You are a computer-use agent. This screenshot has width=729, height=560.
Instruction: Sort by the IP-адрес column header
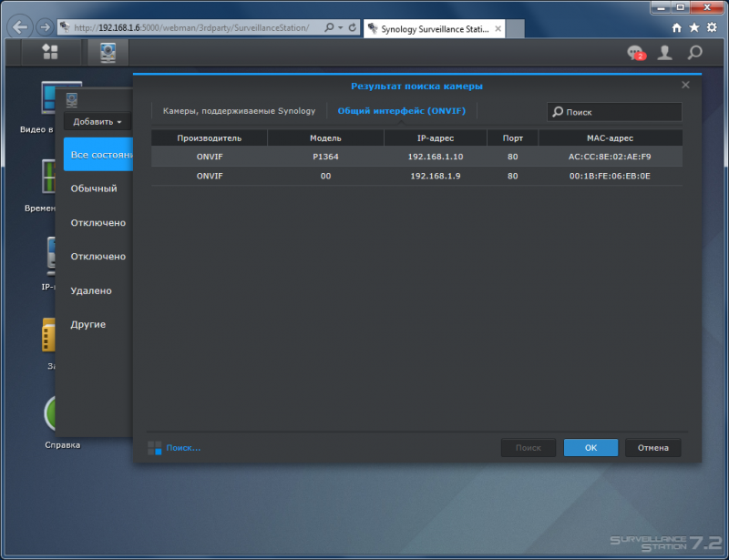click(436, 138)
